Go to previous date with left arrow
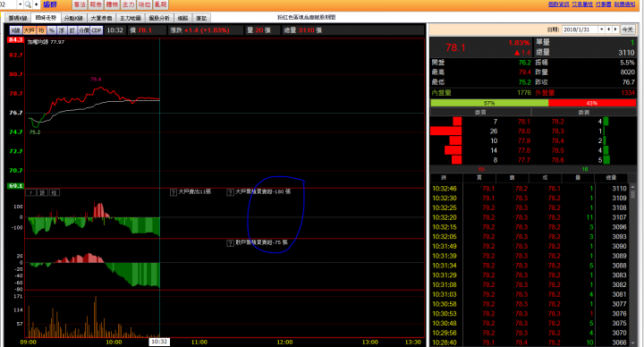Screen dimensions: 644x347 coord(609,30)
